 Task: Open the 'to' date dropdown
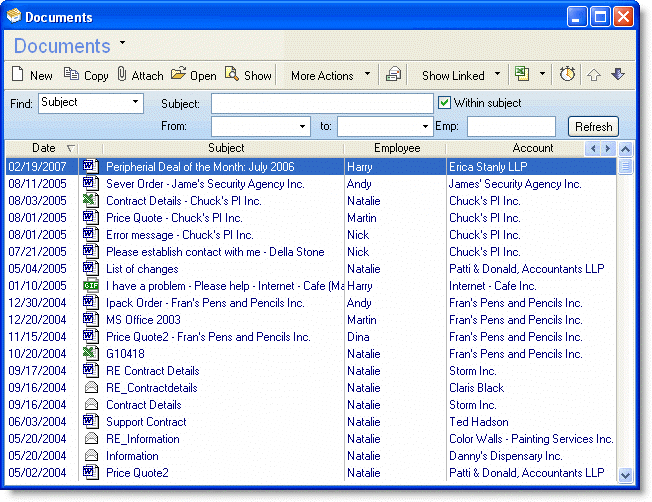click(424, 127)
